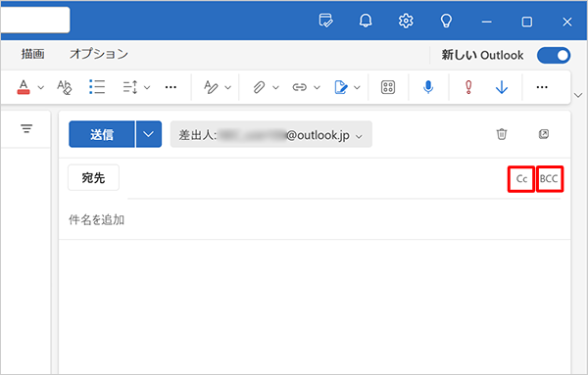
Task: Mark message as low importance
Action: point(502,87)
